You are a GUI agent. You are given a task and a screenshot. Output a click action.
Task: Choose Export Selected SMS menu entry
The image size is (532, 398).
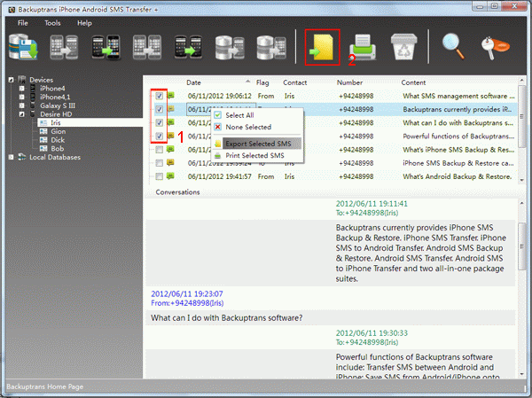[257, 144]
